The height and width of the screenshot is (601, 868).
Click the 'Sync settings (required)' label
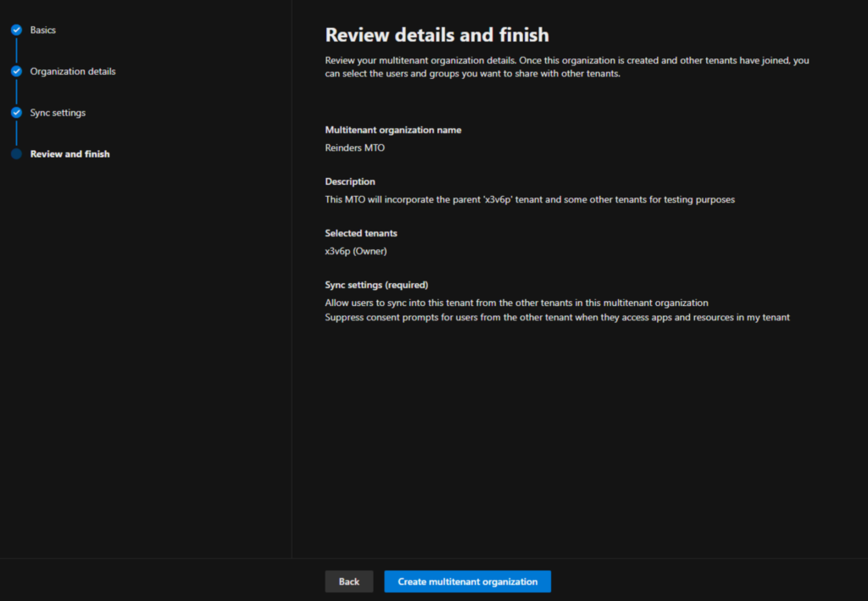point(376,285)
